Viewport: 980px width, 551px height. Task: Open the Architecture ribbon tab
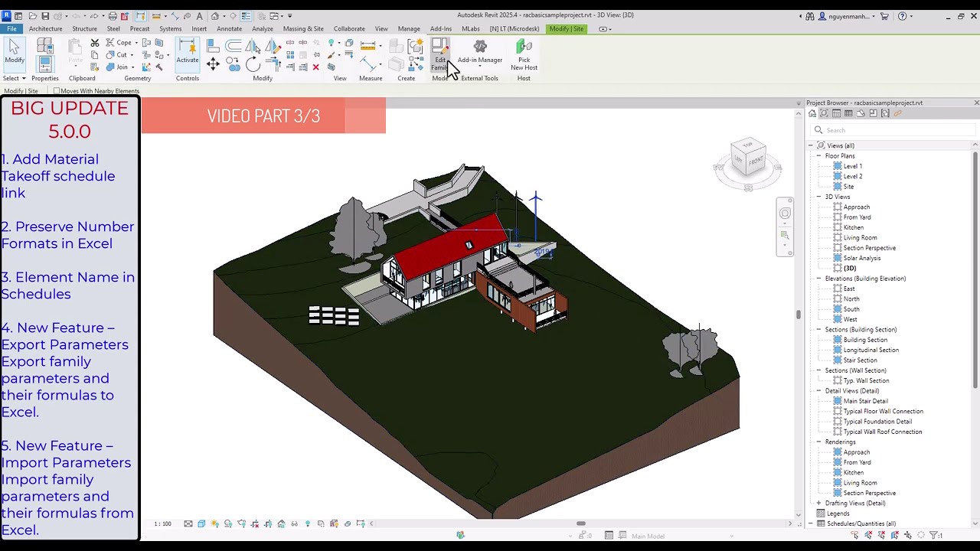tap(45, 29)
